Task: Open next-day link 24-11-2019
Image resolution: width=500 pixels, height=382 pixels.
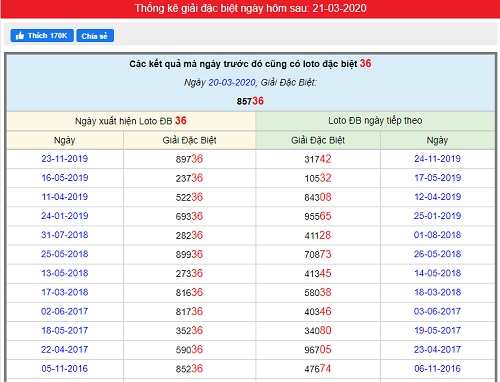Action: [437, 159]
